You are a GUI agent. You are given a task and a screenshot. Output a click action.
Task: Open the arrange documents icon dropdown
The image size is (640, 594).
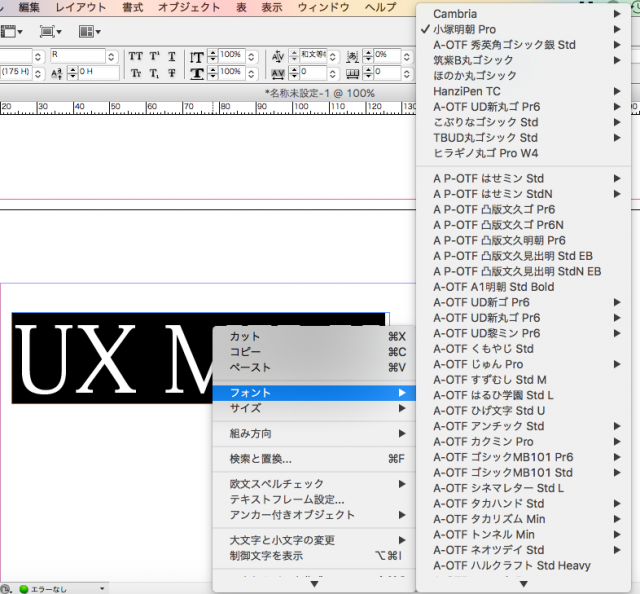click(91, 32)
